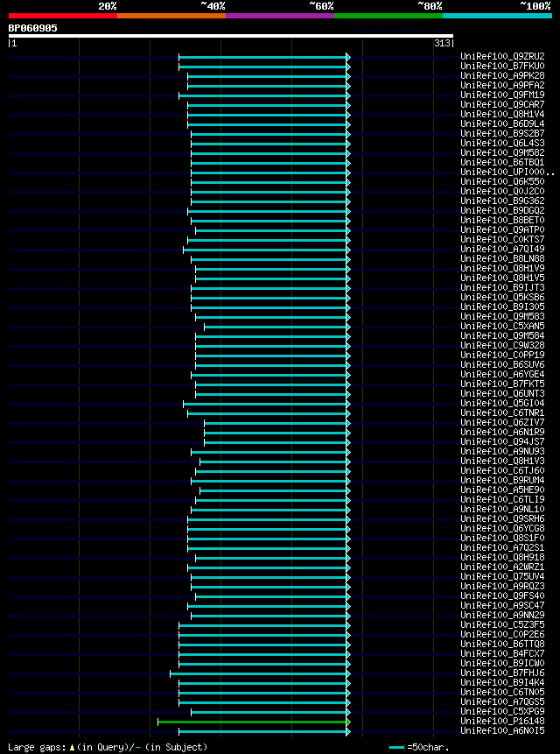
Task: Select the UniRef100_B9G362 entry
Action: [x=502, y=201]
